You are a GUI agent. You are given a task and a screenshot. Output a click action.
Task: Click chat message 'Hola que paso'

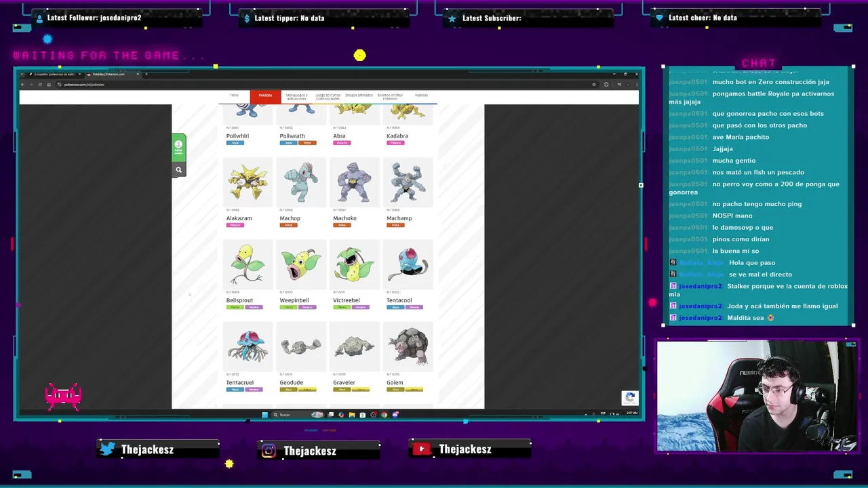[752, 263]
